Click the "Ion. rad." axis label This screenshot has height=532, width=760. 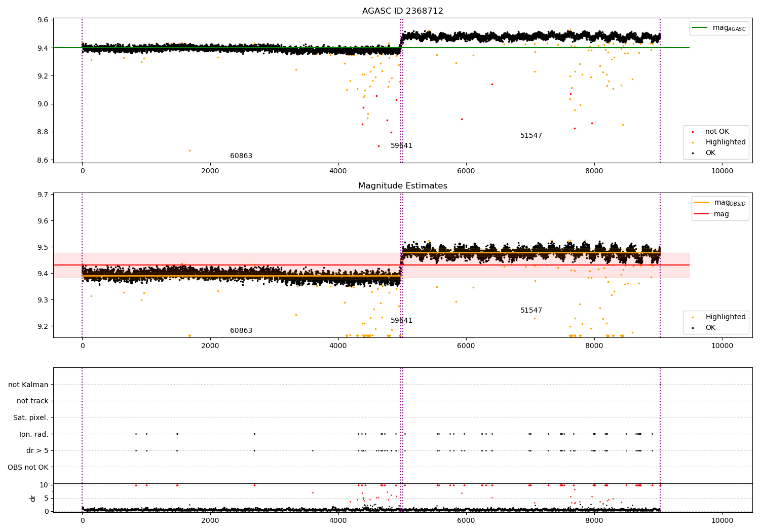coord(34,434)
